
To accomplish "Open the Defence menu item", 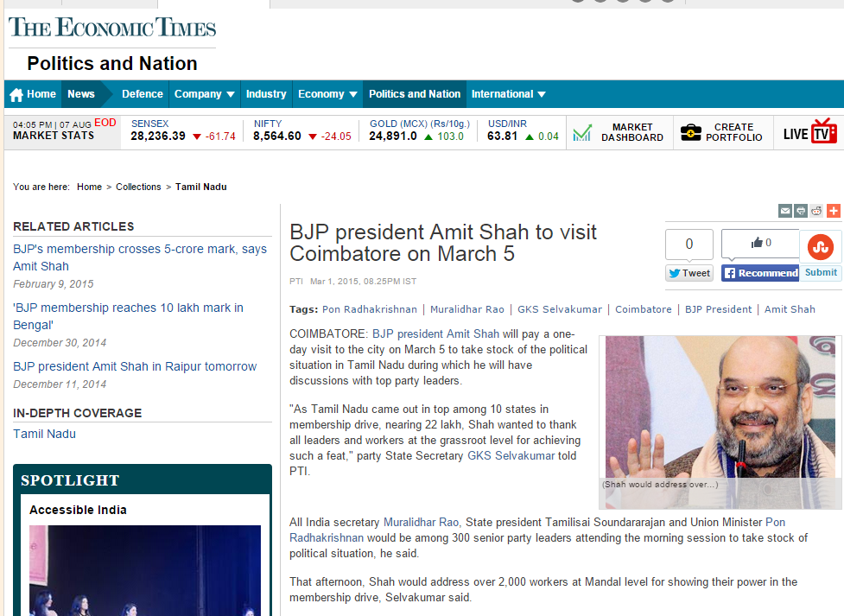I will [x=142, y=94].
